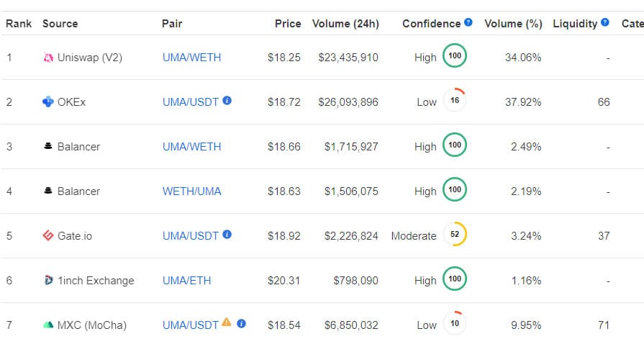Open the UMA/ETH pair on 1inch Exchange
The width and height of the screenshot is (644, 339).
tap(186, 280)
